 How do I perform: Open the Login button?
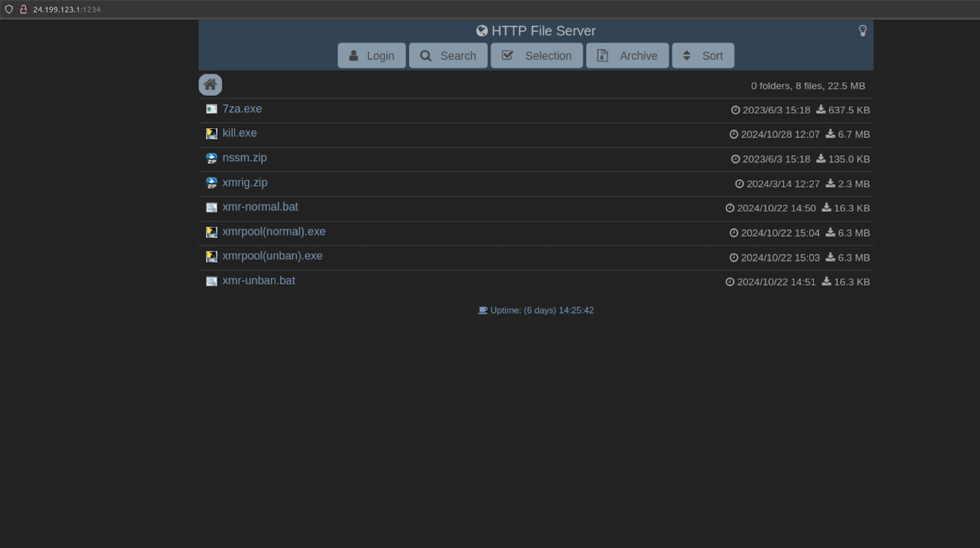click(371, 55)
